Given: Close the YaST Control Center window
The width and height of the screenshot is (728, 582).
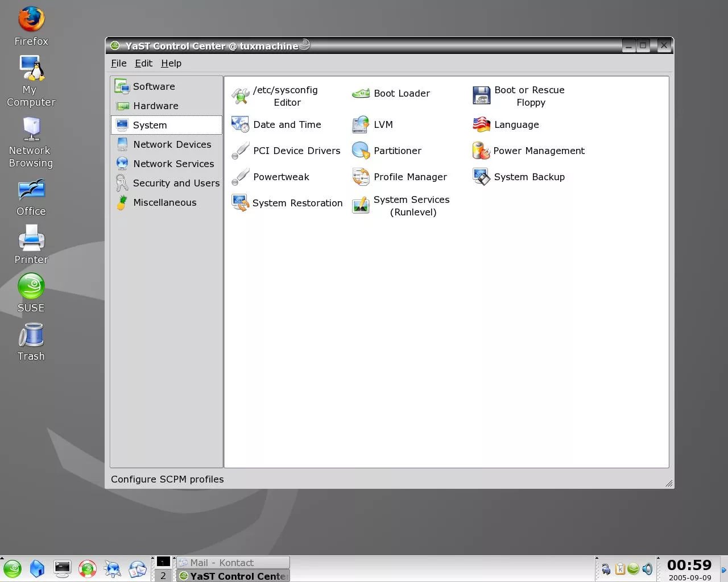Looking at the screenshot, I should (664, 45).
